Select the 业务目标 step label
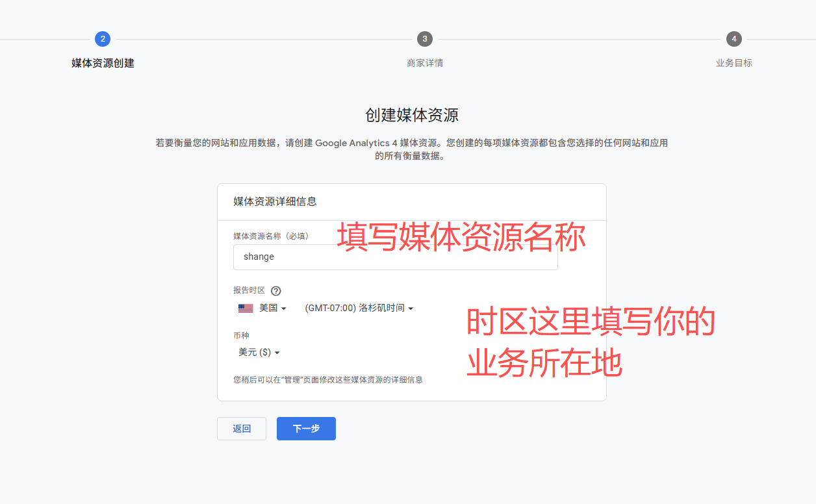 click(734, 63)
